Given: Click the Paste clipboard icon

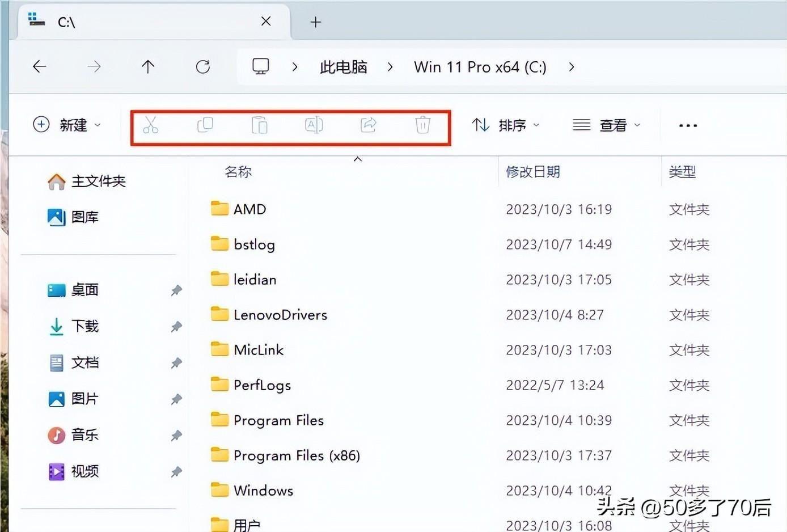Looking at the screenshot, I should point(259,125).
